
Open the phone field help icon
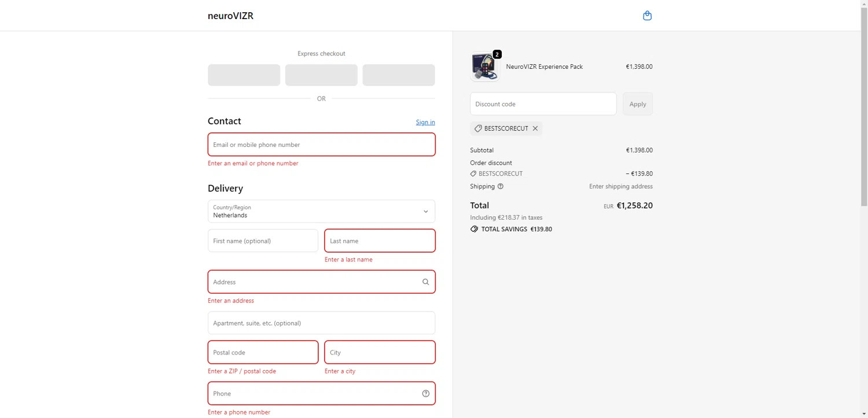pos(426,394)
